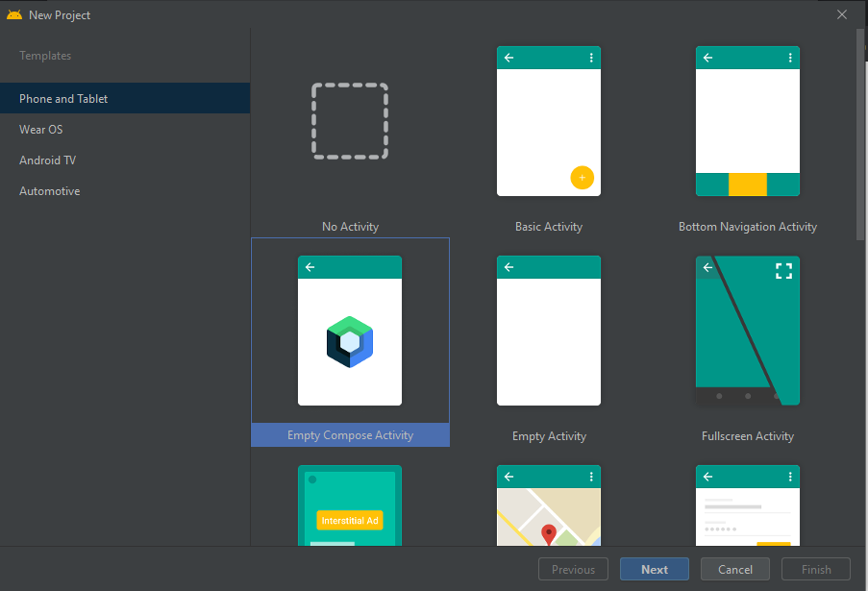Click the Jetpack Compose logo in Empty Compose Activity
Screen dimensions: 868x591
350,339
